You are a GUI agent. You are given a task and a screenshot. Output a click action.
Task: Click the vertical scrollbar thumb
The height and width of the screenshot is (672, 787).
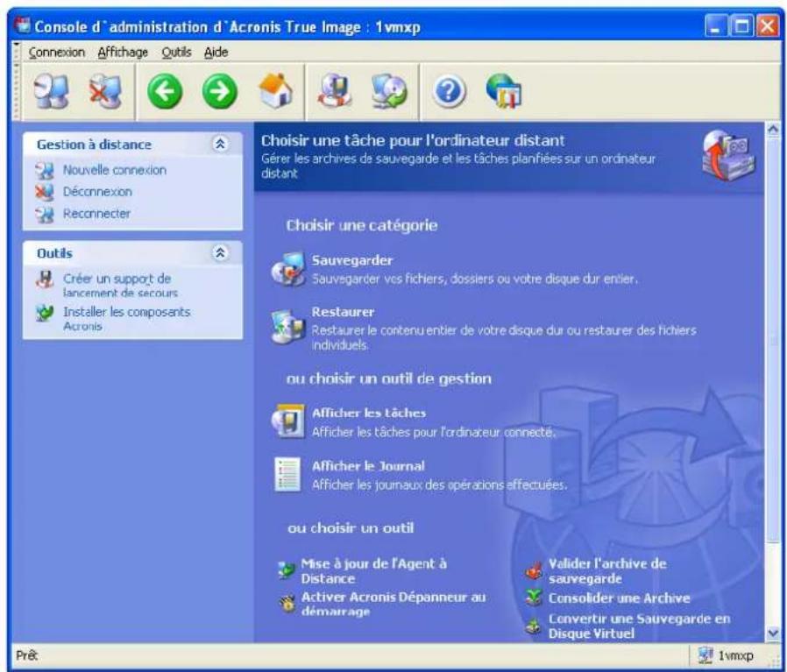point(774,342)
